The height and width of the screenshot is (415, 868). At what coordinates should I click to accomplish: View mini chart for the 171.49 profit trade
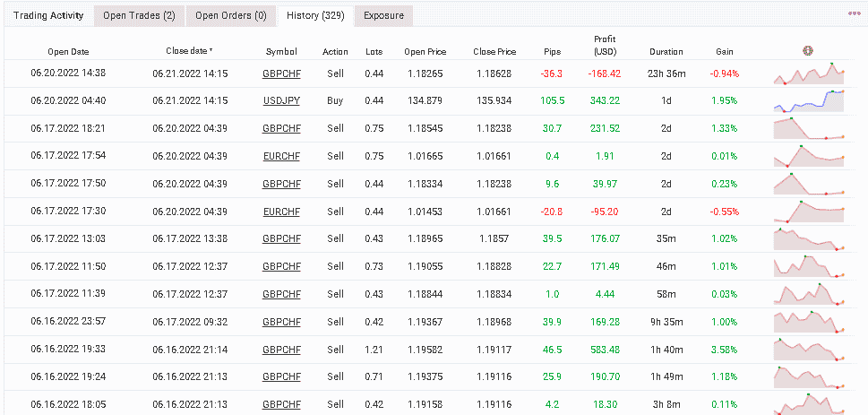tap(809, 266)
